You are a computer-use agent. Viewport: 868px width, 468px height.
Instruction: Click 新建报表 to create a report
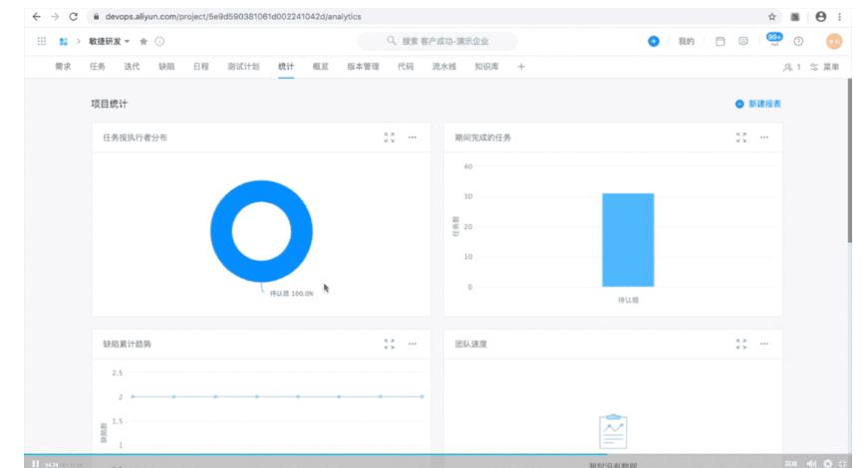tap(758, 104)
